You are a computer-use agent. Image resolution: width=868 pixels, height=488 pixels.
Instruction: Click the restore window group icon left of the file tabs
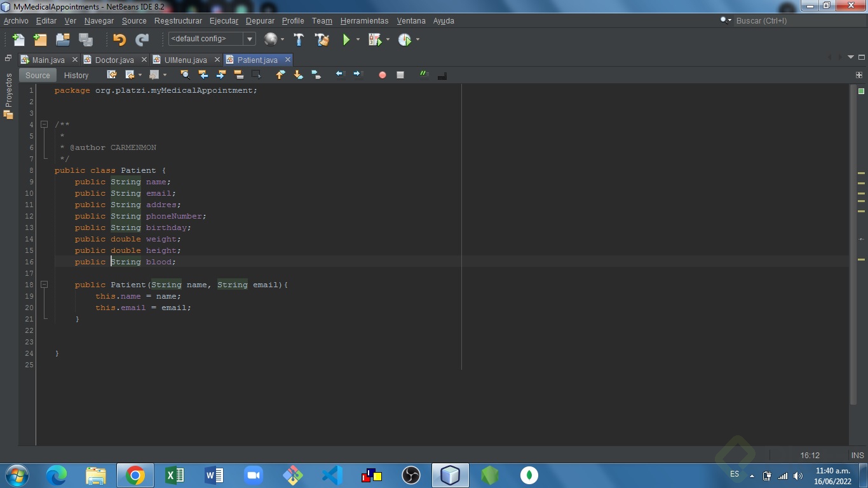point(8,58)
